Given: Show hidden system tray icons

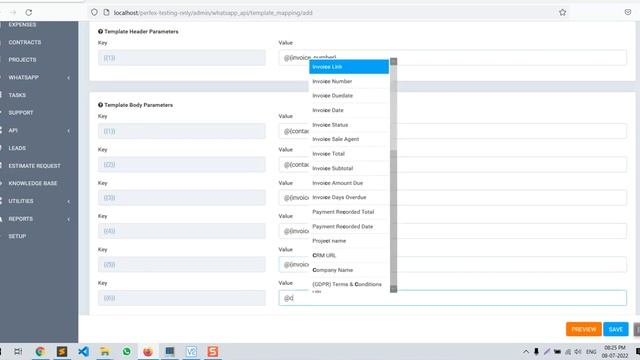Looking at the screenshot, I should click(x=526, y=352).
